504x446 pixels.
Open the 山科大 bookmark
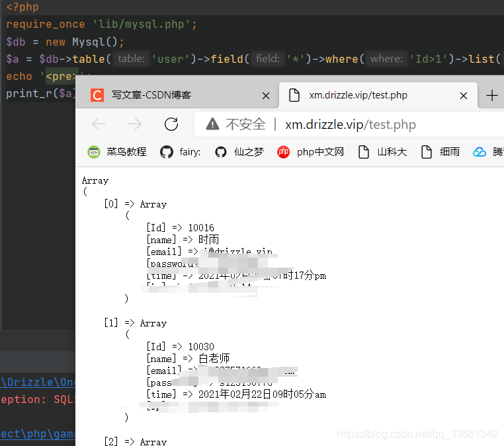pyautogui.click(x=382, y=151)
